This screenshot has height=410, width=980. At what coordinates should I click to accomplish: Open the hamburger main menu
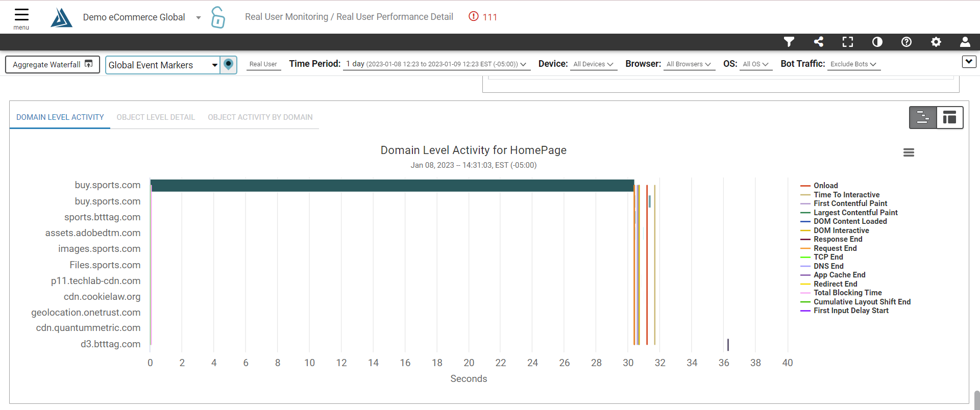coord(21,19)
